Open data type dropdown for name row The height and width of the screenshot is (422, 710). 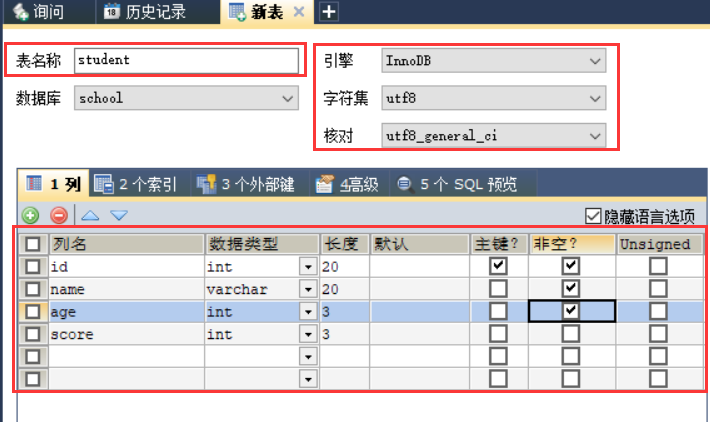tap(308, 289)
